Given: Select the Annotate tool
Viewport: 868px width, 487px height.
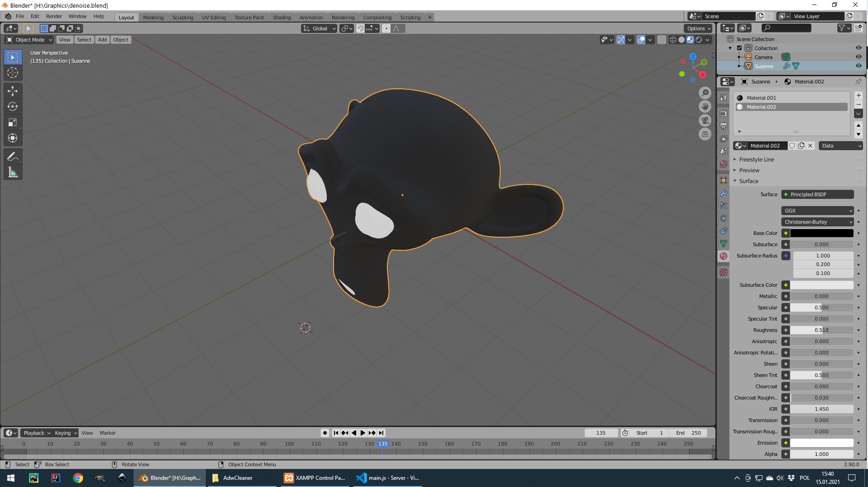Looking at the screenshot, I should [13, 156].
